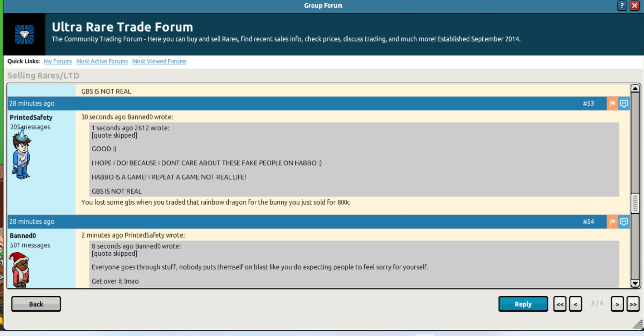
Task: Close the Group Forum window
Action: pos(635,6)
